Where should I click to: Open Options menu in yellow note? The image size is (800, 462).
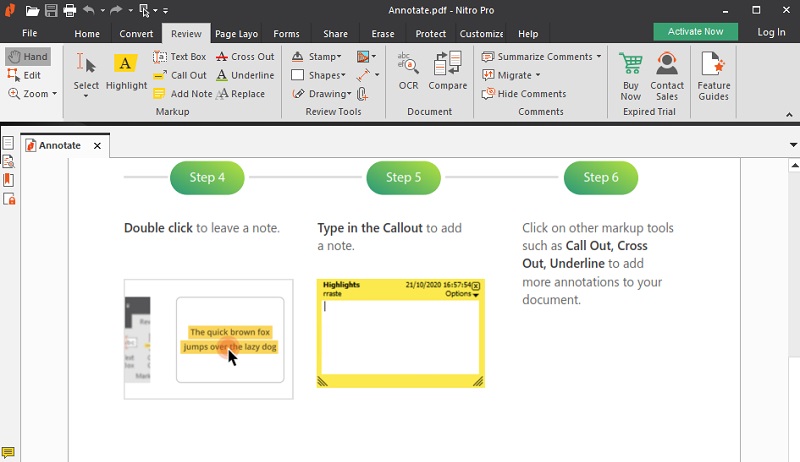point(461,294)
